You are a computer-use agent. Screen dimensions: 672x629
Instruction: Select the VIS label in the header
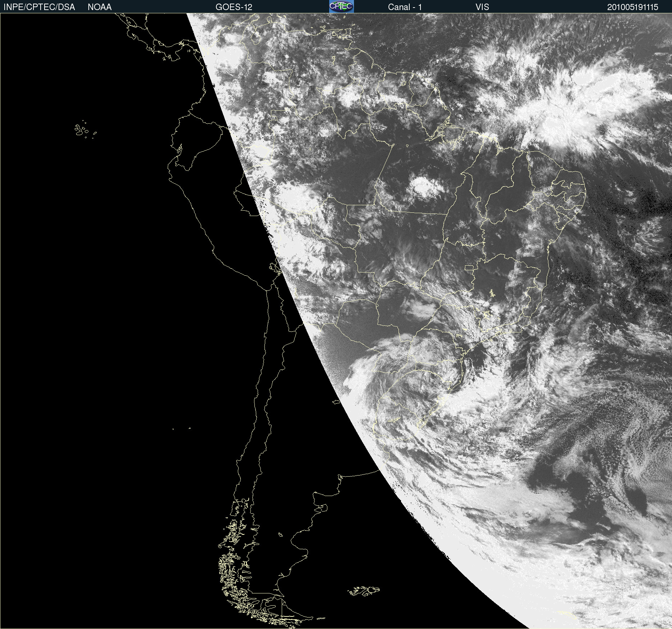[482, 7]
